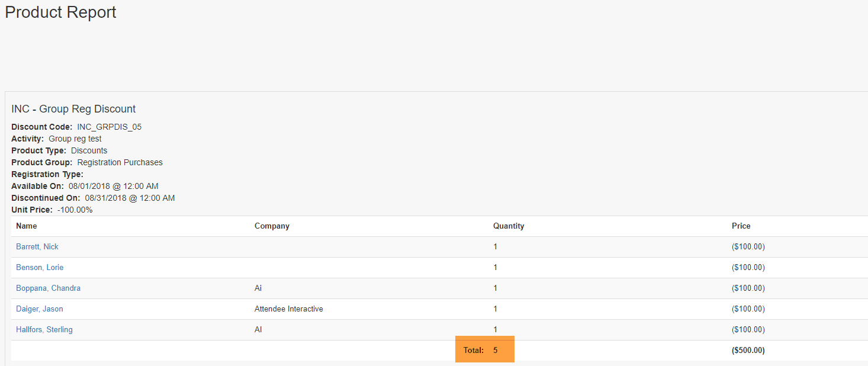Open the Benson, Lorie attendee link
868x366 pixels.
tap(40, 267)
